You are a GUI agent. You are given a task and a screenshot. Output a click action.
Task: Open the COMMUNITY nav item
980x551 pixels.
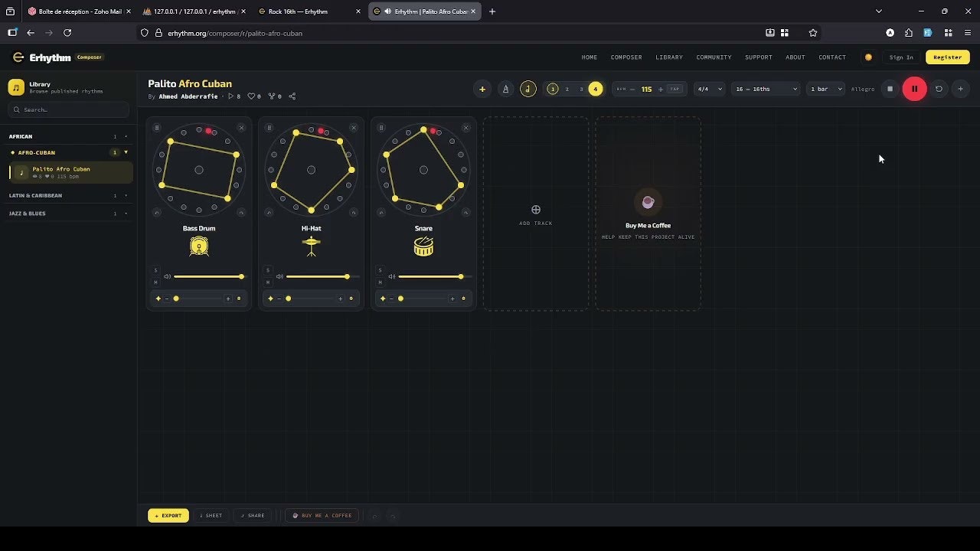coord(714,57)
